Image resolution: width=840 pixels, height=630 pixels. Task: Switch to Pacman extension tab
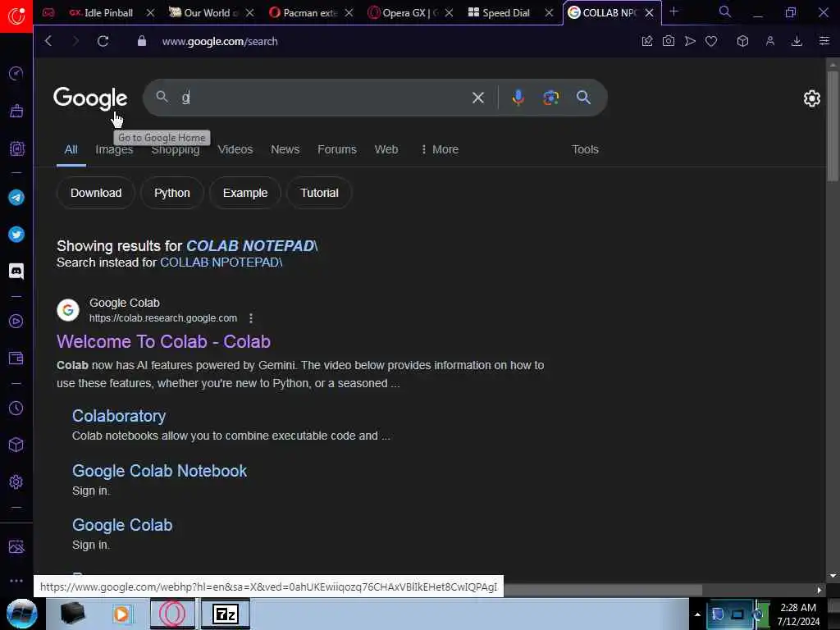309,12
